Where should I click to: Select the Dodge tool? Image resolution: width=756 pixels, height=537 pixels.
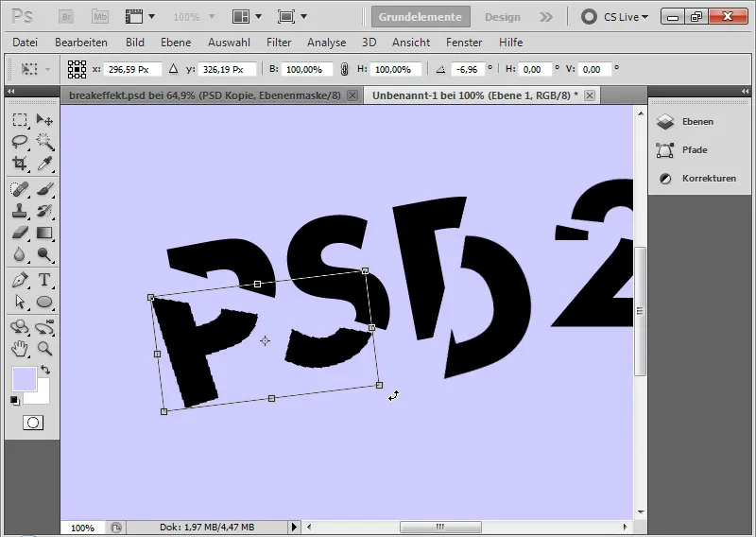tap(44, 254)
